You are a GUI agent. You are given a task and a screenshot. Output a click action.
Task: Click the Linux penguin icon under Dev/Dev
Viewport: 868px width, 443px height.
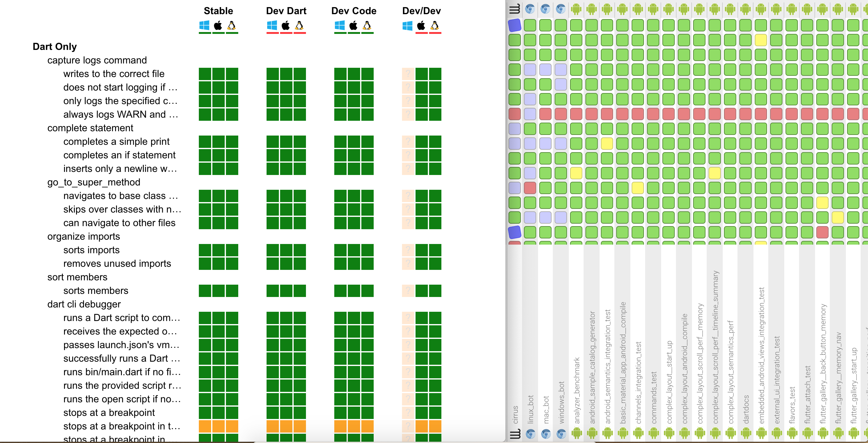[435, 25]
